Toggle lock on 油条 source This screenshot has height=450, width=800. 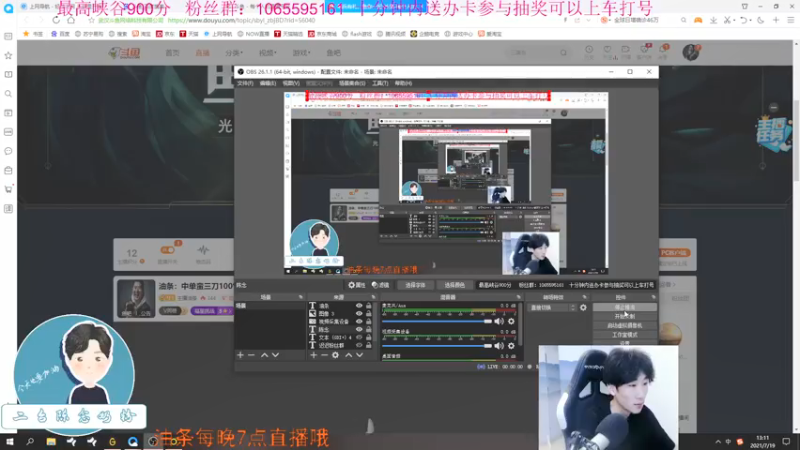pyautogui.click(x=368, y=306)
